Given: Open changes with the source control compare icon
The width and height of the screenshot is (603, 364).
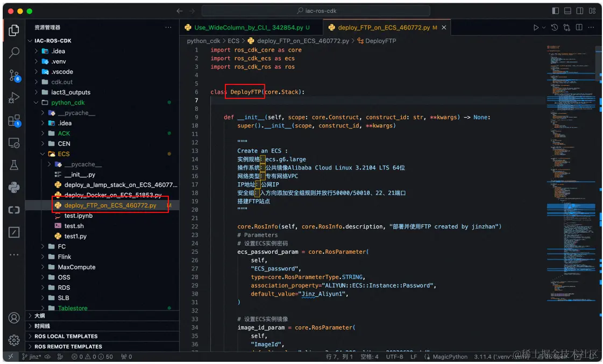Looking at the screenshot, I should coord(567,27).
